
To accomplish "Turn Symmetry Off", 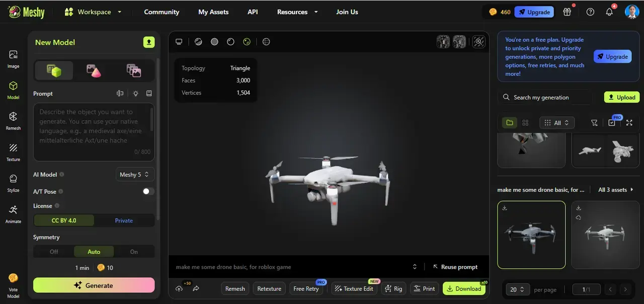I will click(x=54, y=251).
